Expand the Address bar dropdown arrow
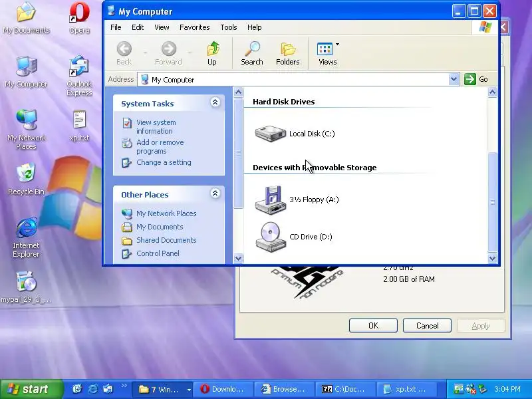The height and width of the screenshot is (399, 532). (x=454, y=79)
